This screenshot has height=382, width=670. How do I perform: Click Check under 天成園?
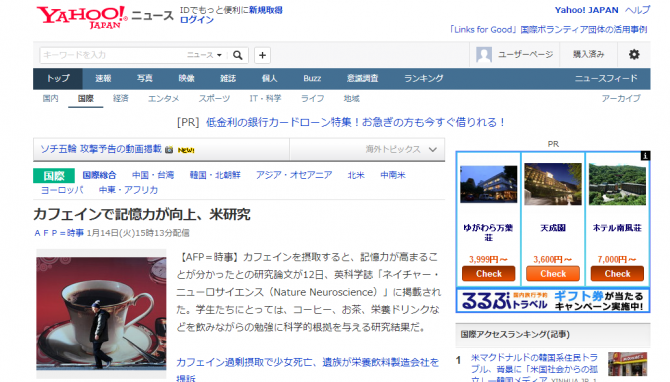click(x=553, y=273)
